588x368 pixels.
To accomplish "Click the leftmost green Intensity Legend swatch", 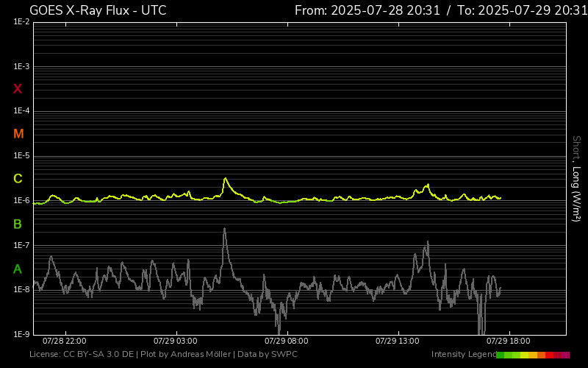I will tap(500, 355).
